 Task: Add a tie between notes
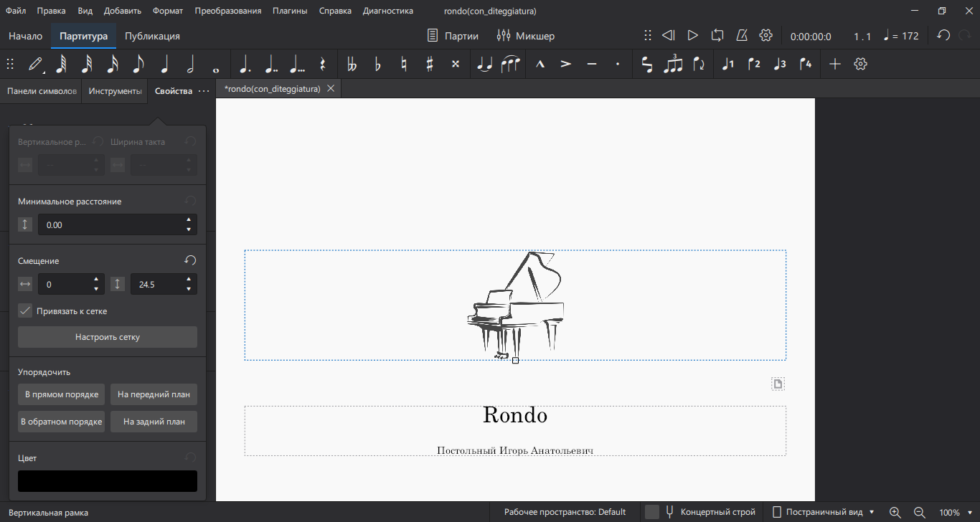click(484, 64)
